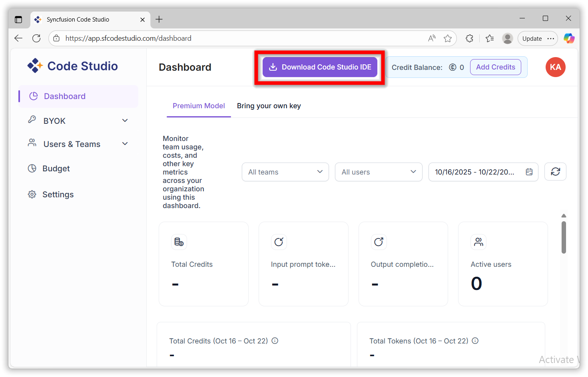Image resolution: width=588 pixels, height=377 pixels.
Task: Click the Settings gear icon
Action: (32, 194)
